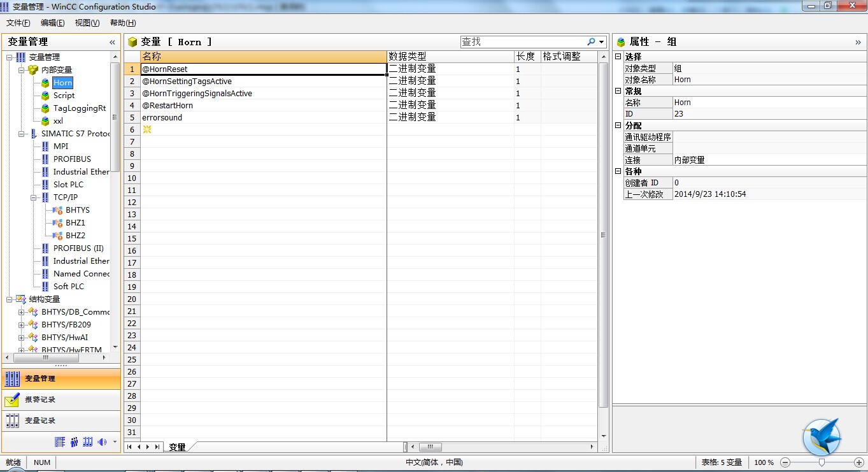Click the bird mascot icon at bottom right
This screenshot has width=868, height=472.
[822, 437]
